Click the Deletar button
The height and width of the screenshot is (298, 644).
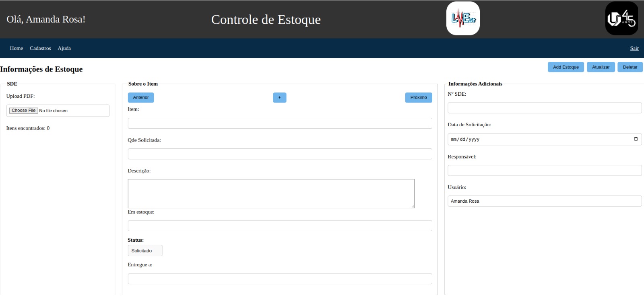click(x=630, y=67)
